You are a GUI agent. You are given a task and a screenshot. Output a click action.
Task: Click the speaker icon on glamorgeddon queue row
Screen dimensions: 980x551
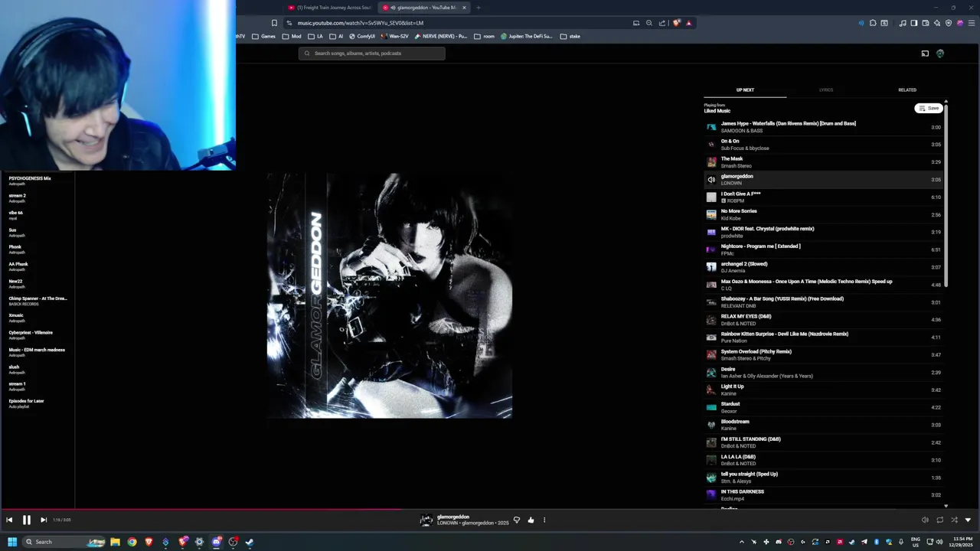pyautogui.click(x=711, y=180)
